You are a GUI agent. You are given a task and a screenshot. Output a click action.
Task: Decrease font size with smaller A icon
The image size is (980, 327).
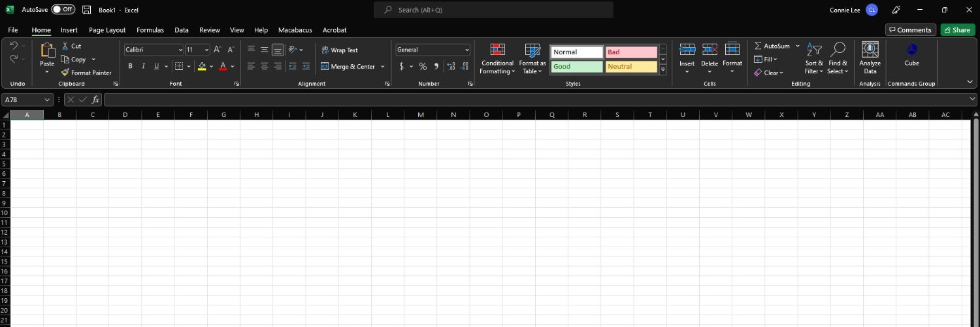[231, 50]
